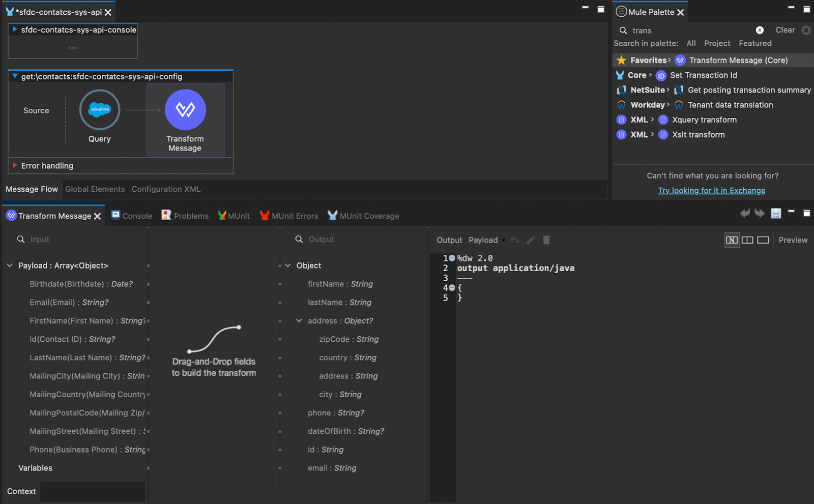Click the Clear button in Mule Palette
This screenshot has height=504, width=814.
click(785, 30)
